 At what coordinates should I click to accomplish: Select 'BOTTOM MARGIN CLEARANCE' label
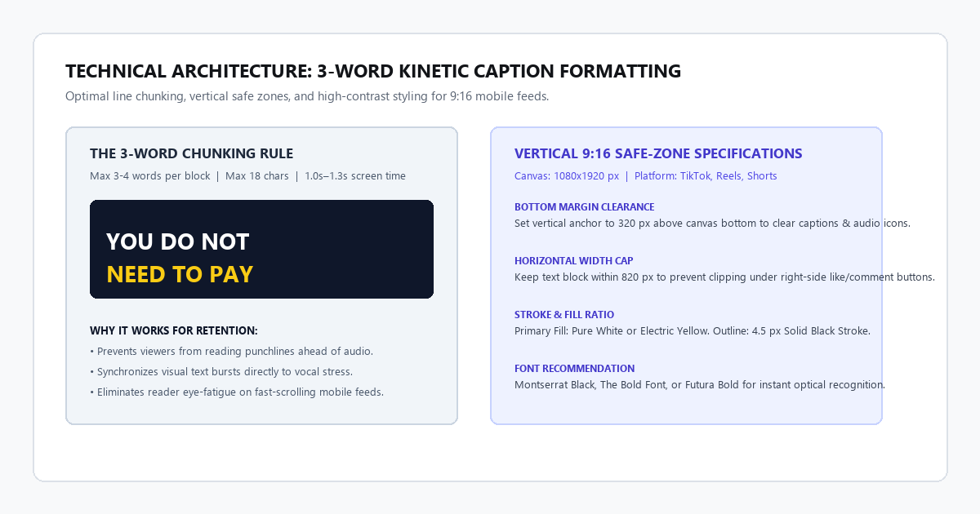(584, 207)
